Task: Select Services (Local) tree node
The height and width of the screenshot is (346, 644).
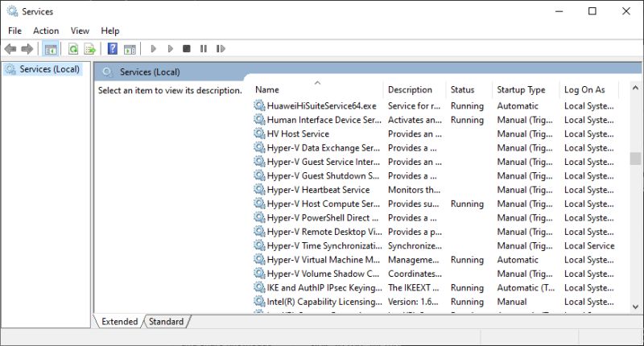Action: tap(43, 69)
